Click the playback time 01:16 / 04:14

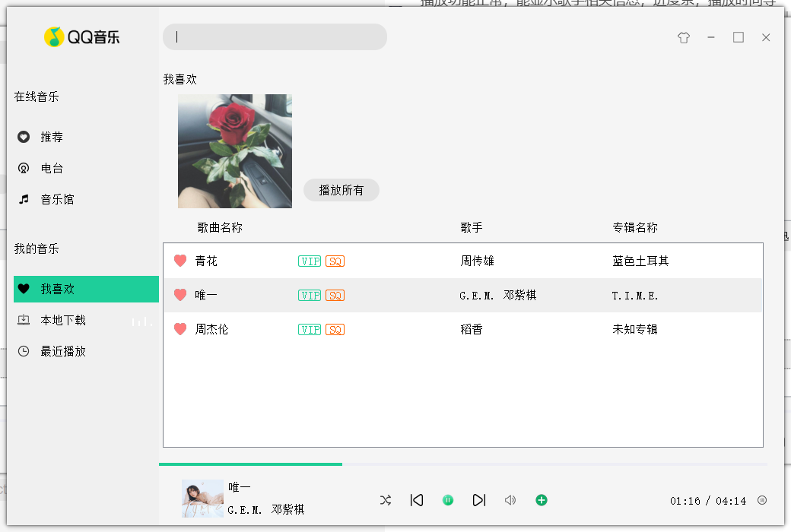click(708, 501)
